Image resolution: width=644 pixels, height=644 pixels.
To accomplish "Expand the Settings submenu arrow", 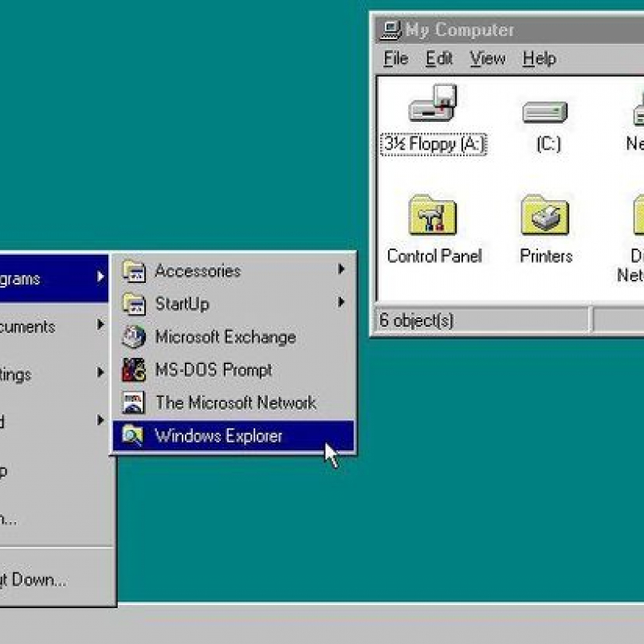I will coord(100,372).
